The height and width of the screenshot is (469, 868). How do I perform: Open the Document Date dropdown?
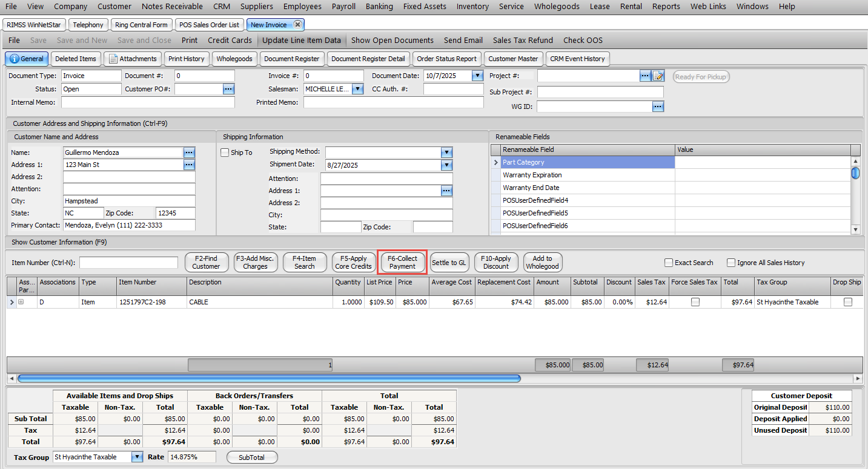coord(477,76)
